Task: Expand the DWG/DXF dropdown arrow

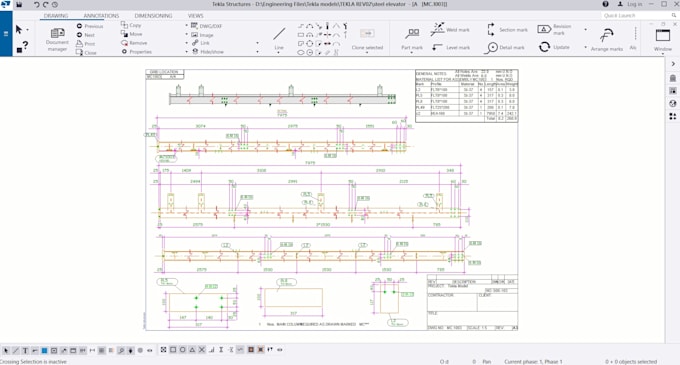Action: (187, 26)
